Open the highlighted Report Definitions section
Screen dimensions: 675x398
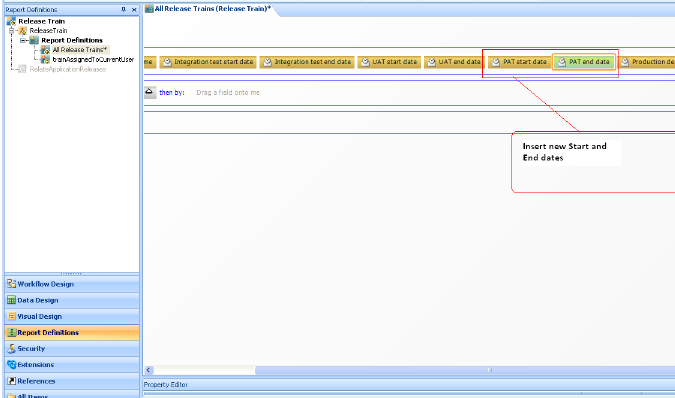[x=72, y=332]
